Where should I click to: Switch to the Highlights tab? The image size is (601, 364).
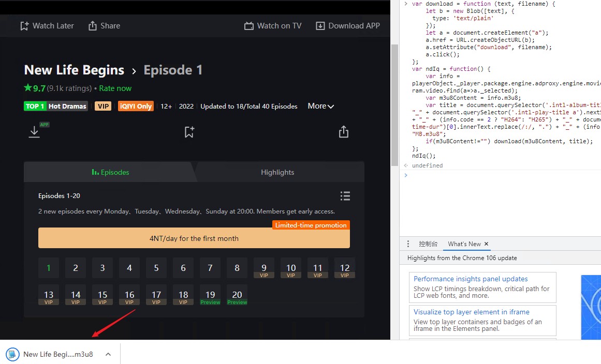pyautogui.click(x=277, y=172)
